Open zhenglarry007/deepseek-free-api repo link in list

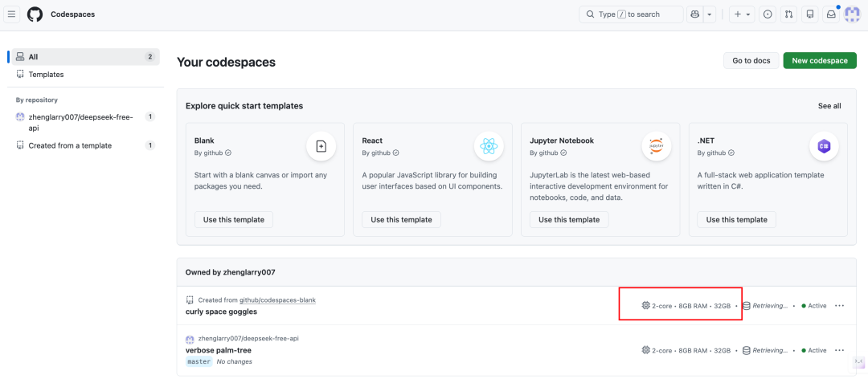[248, 338]
